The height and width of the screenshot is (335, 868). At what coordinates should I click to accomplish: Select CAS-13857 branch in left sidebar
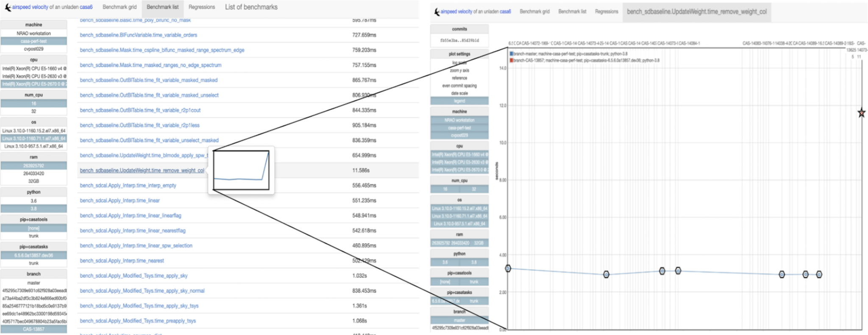(33, 329)
